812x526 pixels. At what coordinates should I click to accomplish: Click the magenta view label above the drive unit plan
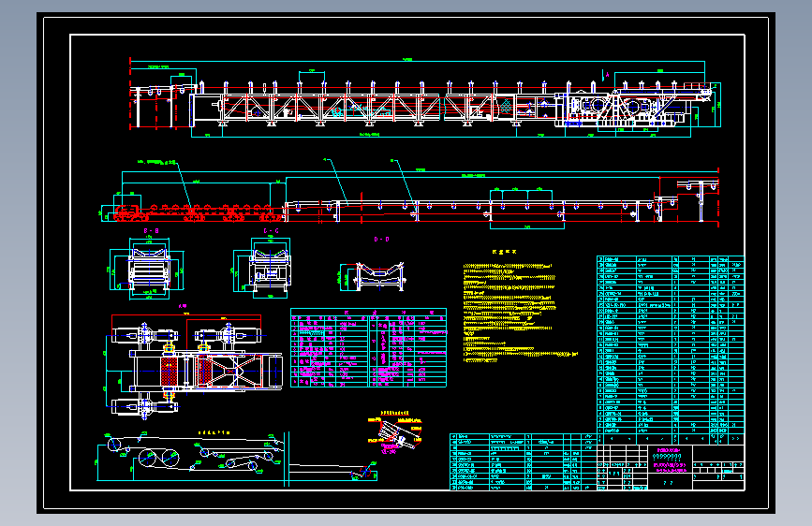[x=183, y=306]
